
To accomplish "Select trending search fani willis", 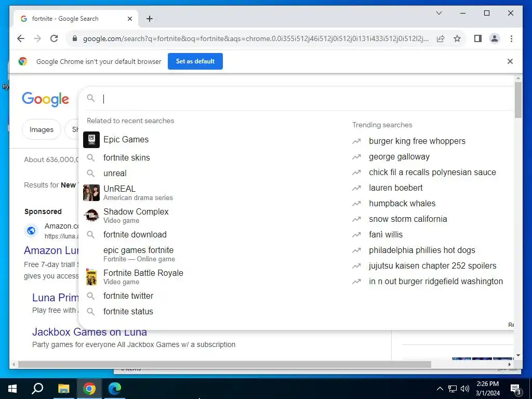I will coord(386,235).
